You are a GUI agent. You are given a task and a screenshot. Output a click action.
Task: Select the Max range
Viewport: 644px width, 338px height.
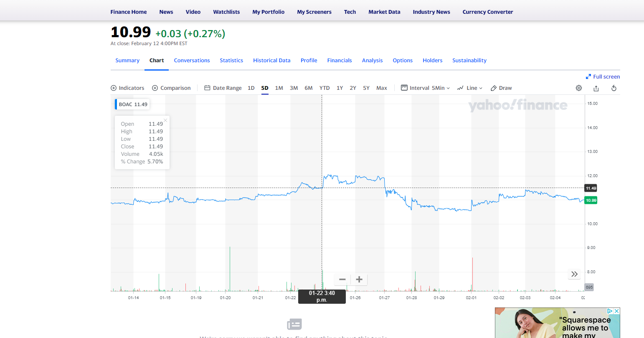coord(382,88)
